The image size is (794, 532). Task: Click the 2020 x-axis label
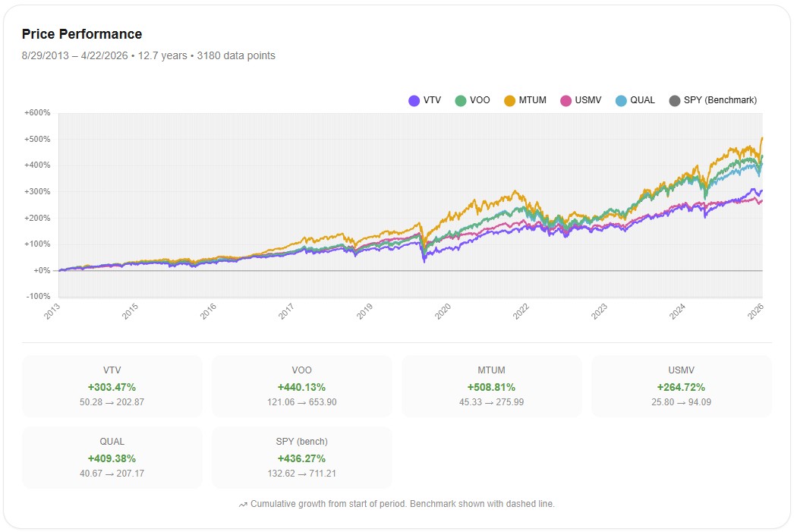443,311
